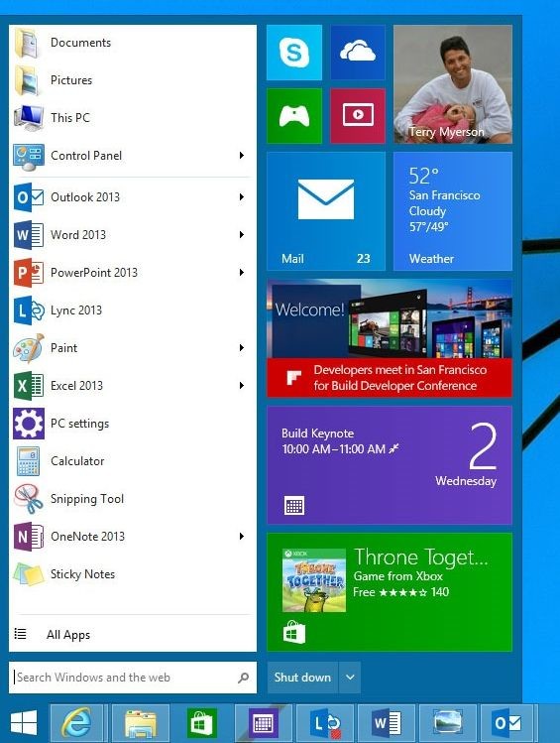Launch Calculator

pos(132,461)
